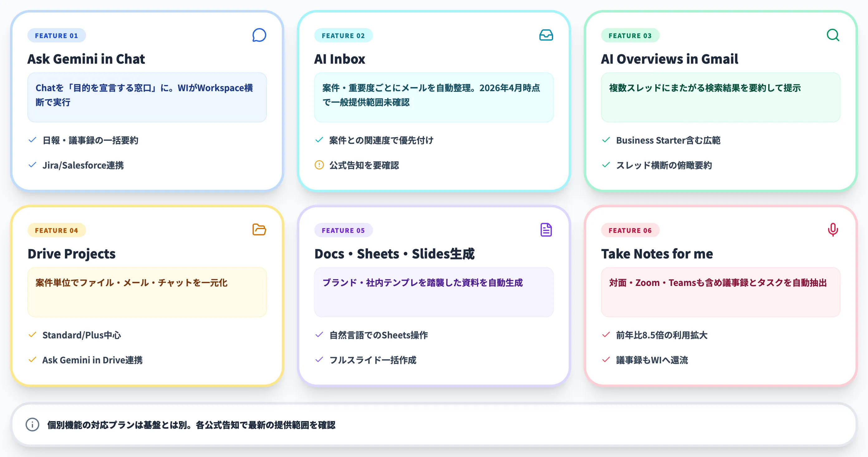Click the document icon on Docs・Sheets・Slides card
Viewport: 868px width, 457px height.
click(x=546, y=230)
